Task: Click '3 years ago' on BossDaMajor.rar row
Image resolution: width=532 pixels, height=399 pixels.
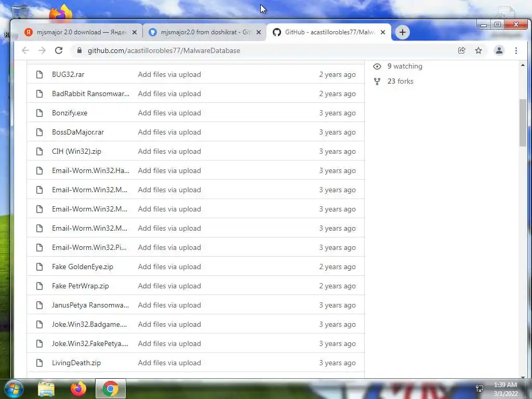Action: tap(337, 132)
